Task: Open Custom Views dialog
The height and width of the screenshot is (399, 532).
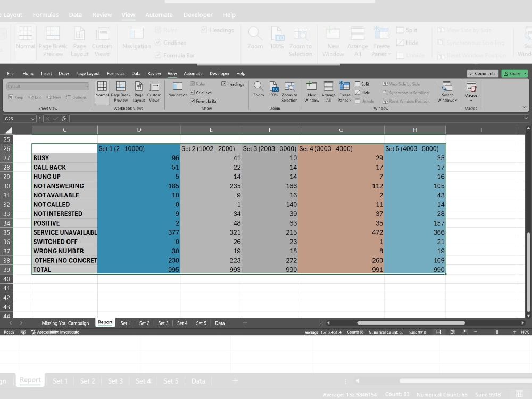Action: [x=154, y=92]
